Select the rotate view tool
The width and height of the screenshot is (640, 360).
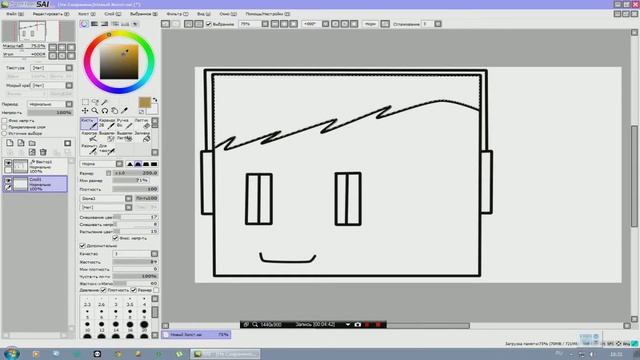[104, 111]
